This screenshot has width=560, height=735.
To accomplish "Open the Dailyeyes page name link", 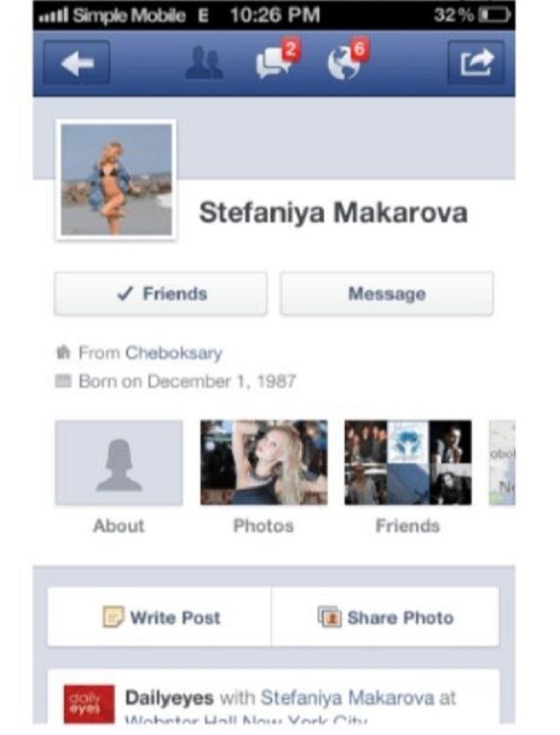I will (169, 698).
